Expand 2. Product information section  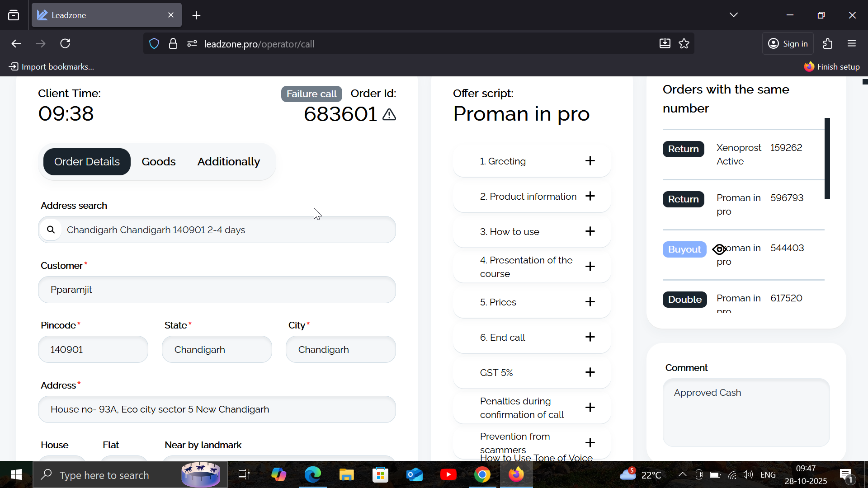coord(590,196)
